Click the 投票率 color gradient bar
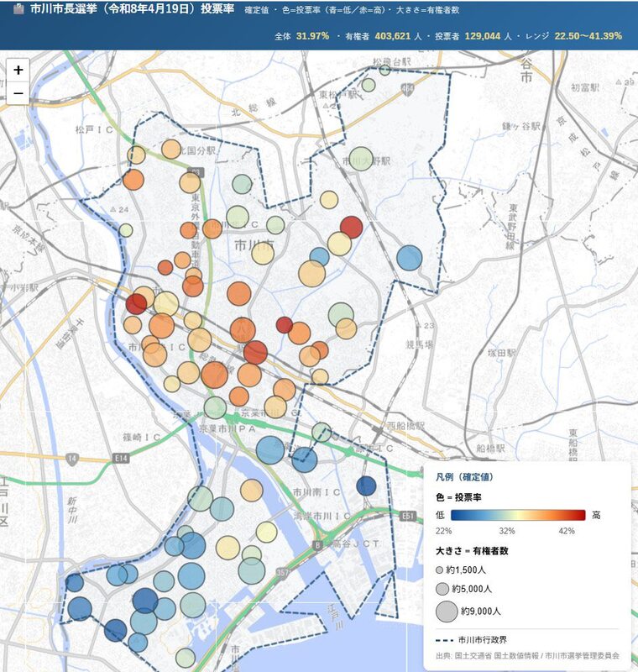 518,515
